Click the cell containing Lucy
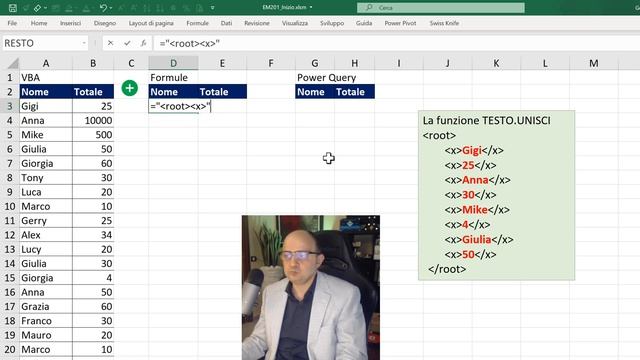The height and width of the screenshot is (360, 640). coord(46,249)
